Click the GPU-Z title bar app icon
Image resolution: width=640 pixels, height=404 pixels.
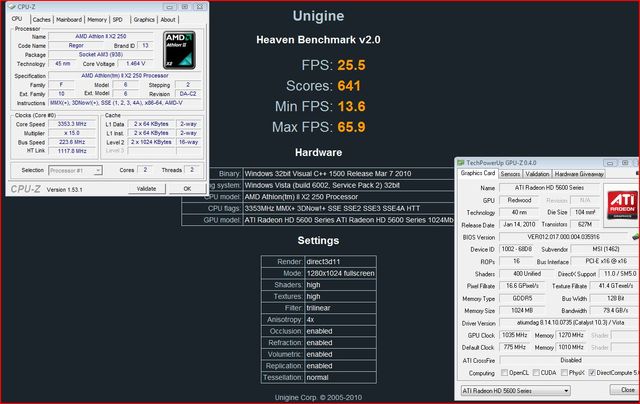click(x=460, y=162)
